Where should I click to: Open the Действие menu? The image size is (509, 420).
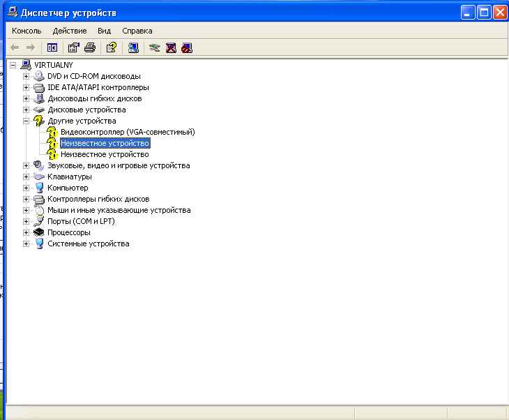(70, 31)
